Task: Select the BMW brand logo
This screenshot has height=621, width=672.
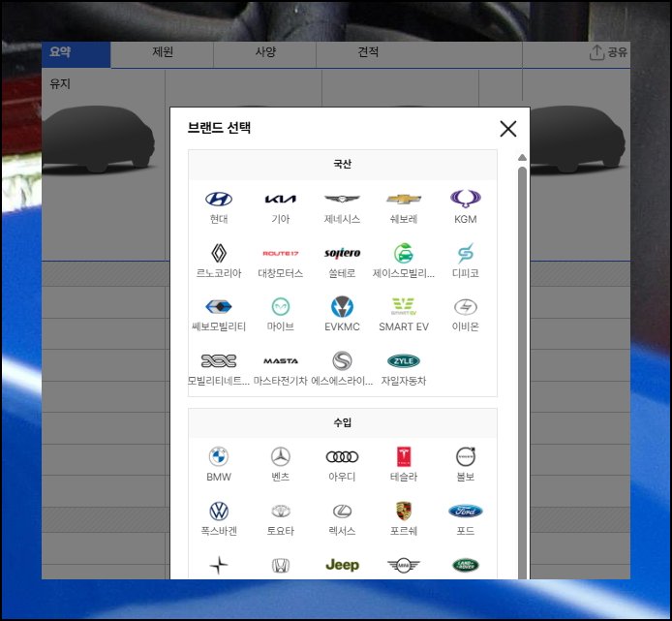Action: point(219,456)
